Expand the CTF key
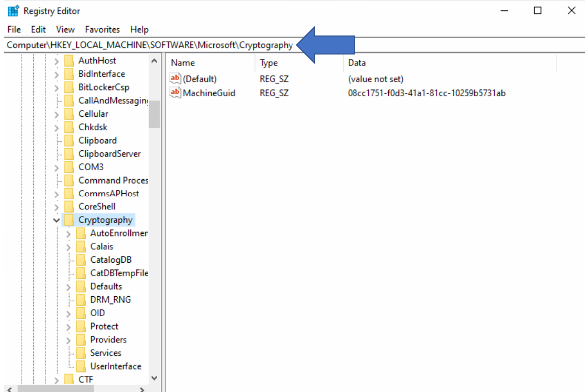Viewport: 585px width, 392px height. (57, 380)
